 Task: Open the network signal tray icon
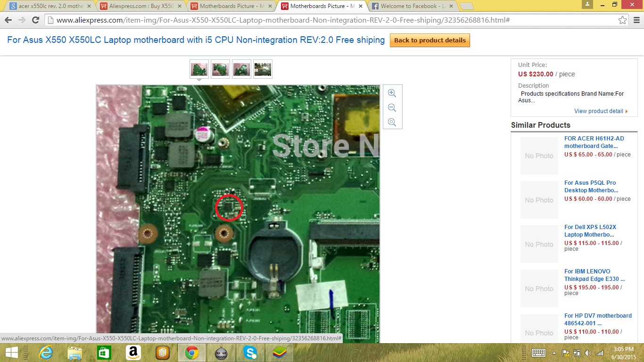(x=600, y=353)
